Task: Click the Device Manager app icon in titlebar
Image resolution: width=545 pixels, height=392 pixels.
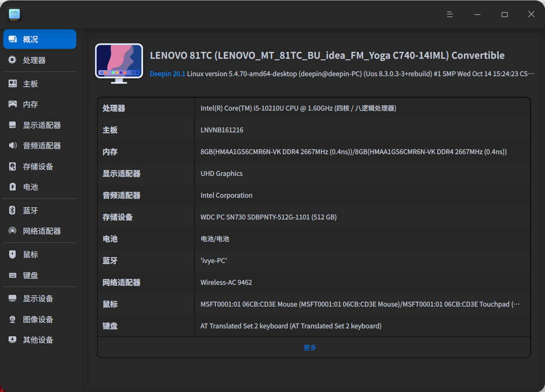Action: 14,14
